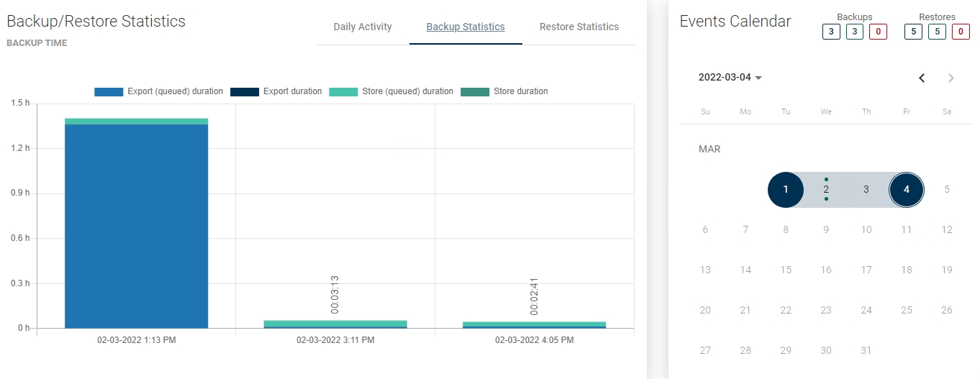Select highlighted March 4 on calendar
Image resolution: width=980 pixels, height=379 pixels.
tap(907, 190)
